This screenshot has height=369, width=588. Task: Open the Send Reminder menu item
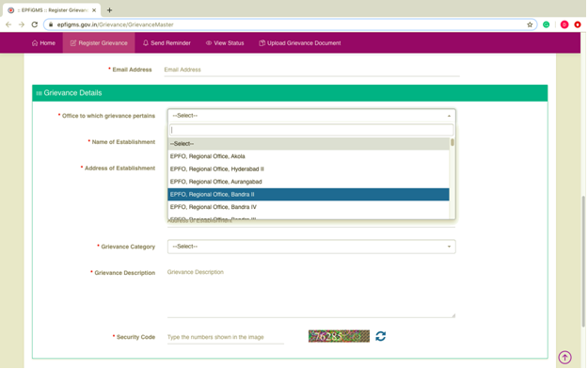click(x=167, y=43)
